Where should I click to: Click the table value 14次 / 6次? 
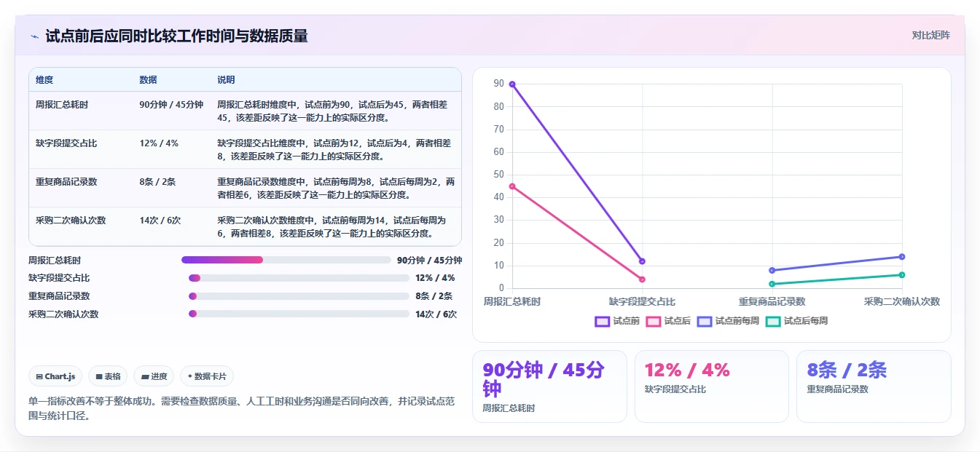(x=160, y=221)
